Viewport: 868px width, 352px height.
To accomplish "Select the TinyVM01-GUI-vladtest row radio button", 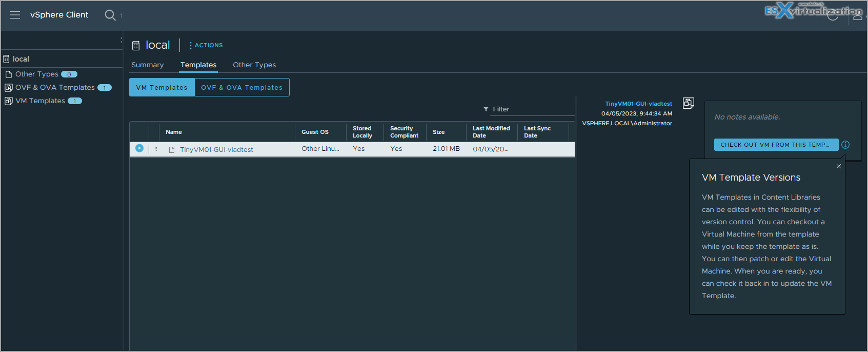I will pyautogui.click(x=139, y=148).
